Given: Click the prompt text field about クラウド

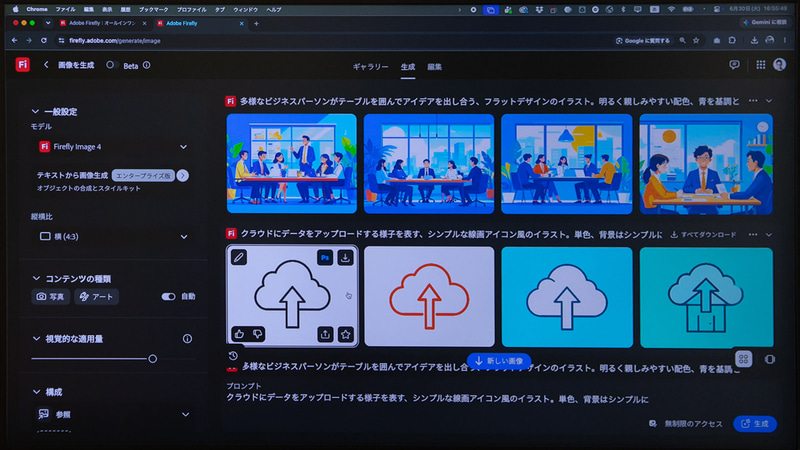Looking at the screenshot, I should 437,399.
